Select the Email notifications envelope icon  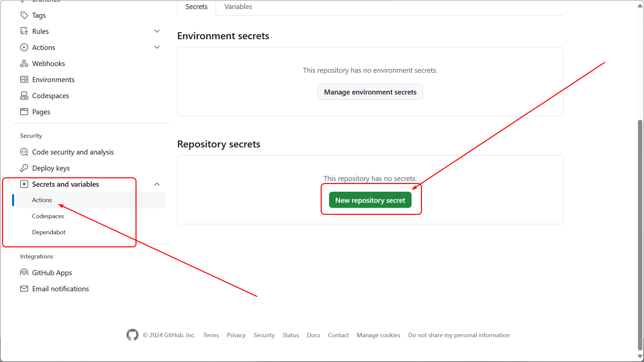(x=24, y=289)
